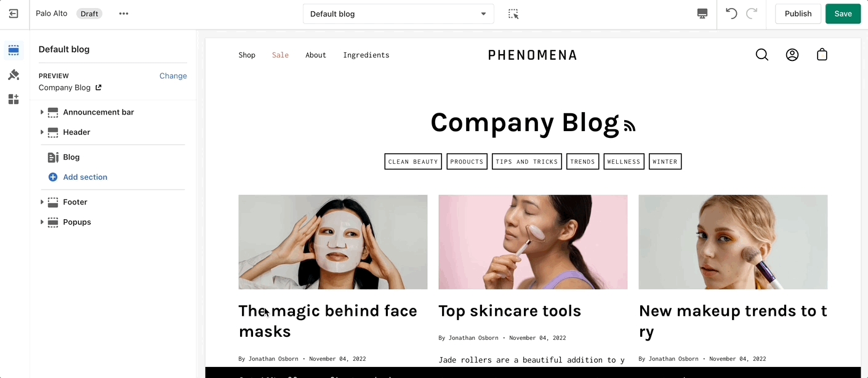Click the Publish button
This screenshot has width=868, height=378.
pos(798,14)
